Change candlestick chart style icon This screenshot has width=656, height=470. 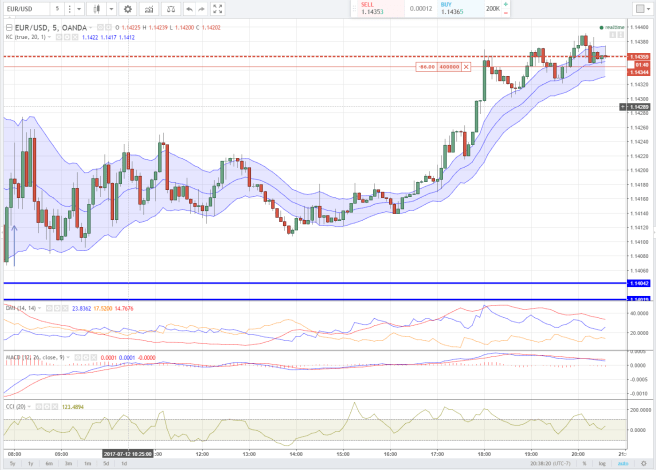(x=99, y=9)
